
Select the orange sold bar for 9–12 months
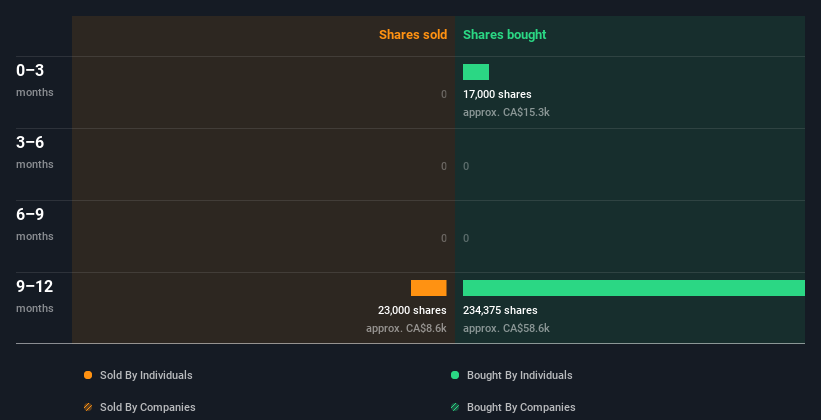point(429,288)
